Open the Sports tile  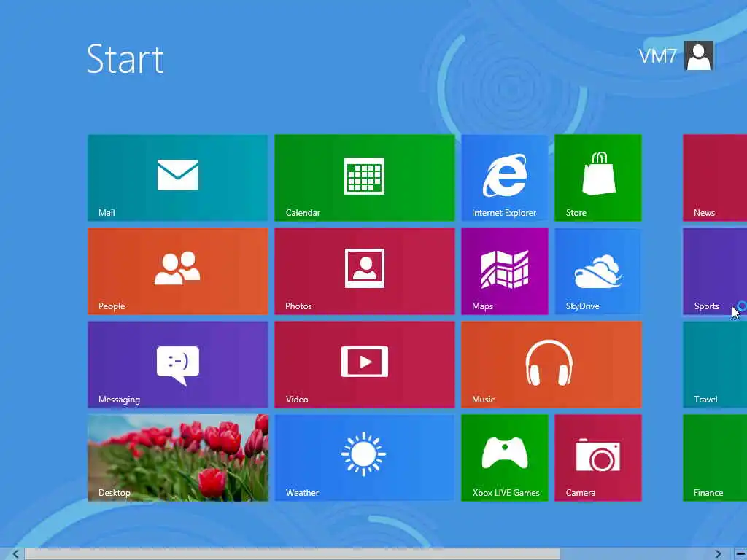(x=715, y=271)
